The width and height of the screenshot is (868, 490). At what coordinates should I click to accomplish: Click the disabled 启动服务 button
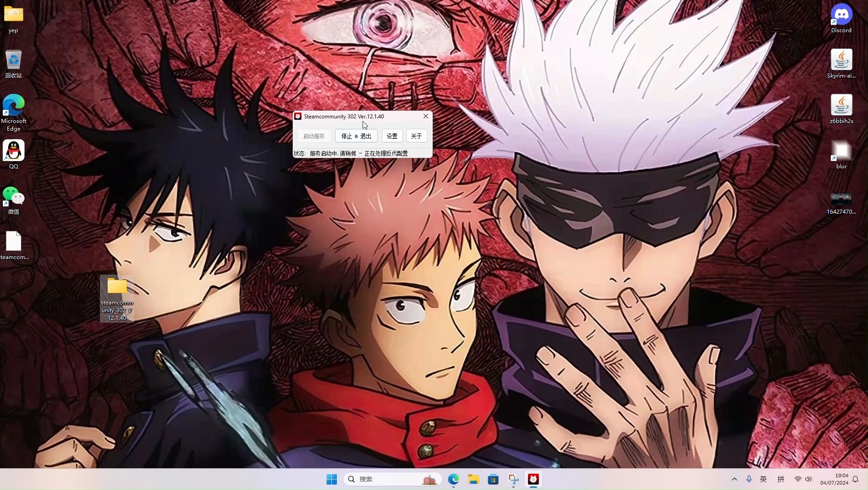tap(314, 136)
